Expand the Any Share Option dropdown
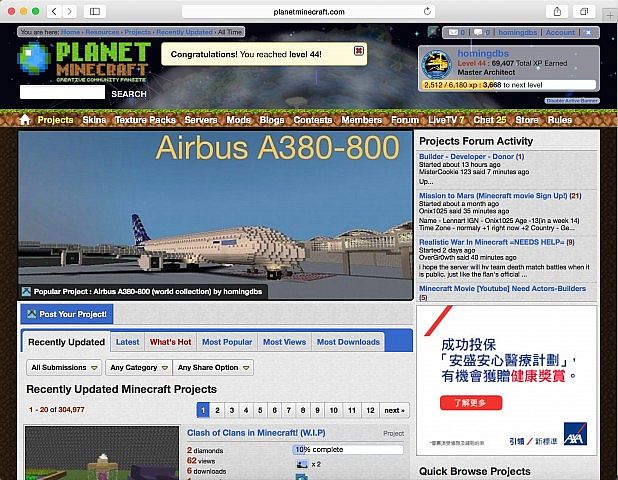Screen dimensions: 618x480 213,367
